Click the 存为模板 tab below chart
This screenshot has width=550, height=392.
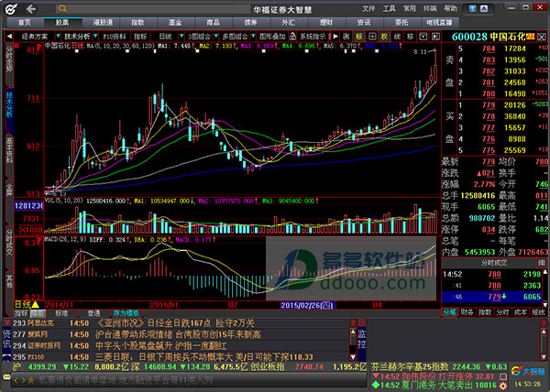(x=126, y=313)
